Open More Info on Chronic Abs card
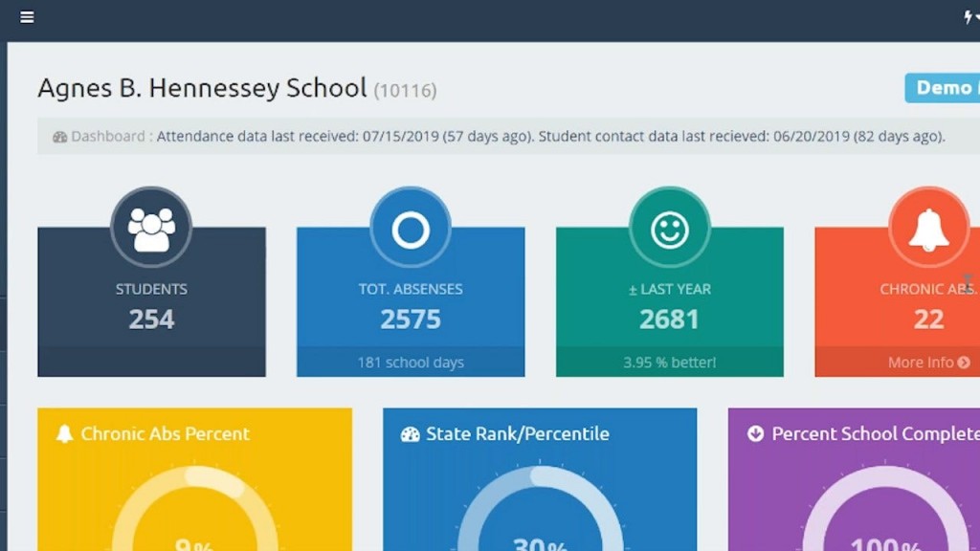The image size is (980, 551). [x=928, y=363]
